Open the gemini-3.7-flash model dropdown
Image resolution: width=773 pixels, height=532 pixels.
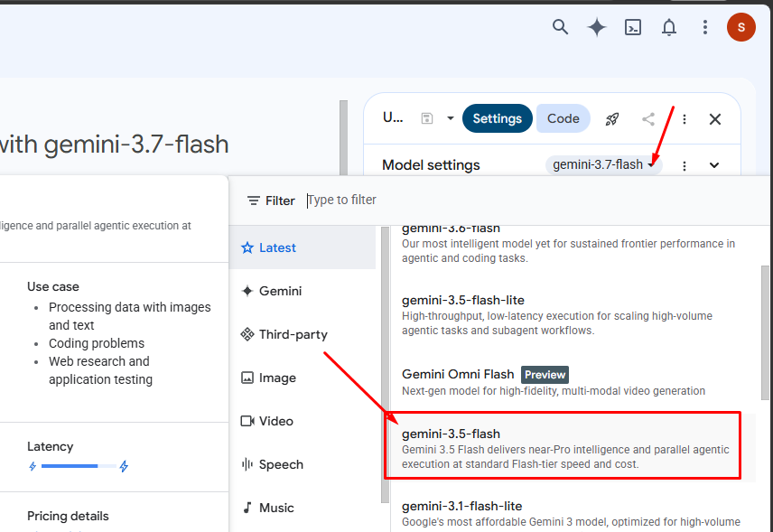tap(604, 164)
